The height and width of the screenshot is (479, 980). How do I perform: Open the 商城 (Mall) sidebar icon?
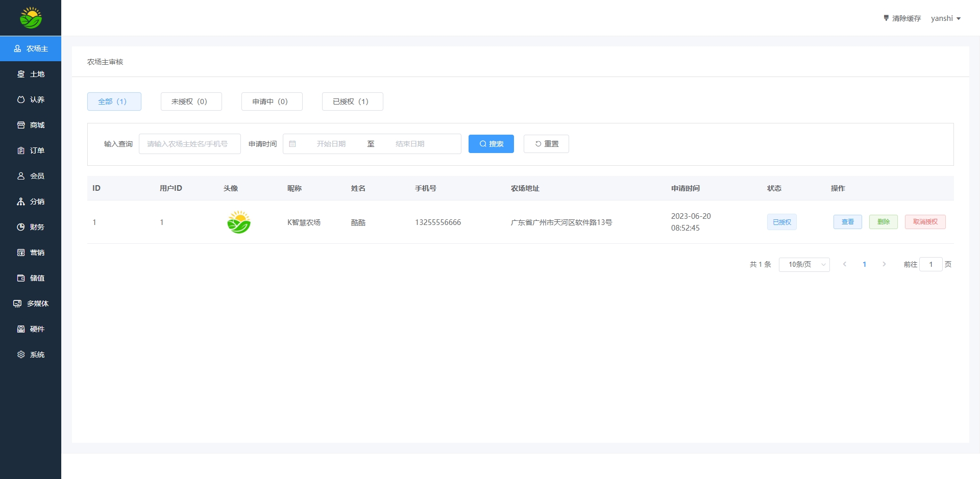pyautogui.click(x=21, y=125)
